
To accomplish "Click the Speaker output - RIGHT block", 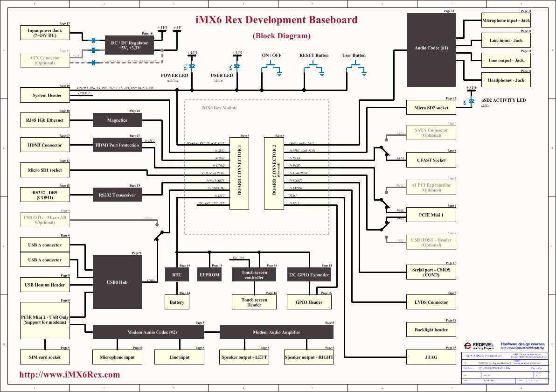I will [x=309, y=357].
